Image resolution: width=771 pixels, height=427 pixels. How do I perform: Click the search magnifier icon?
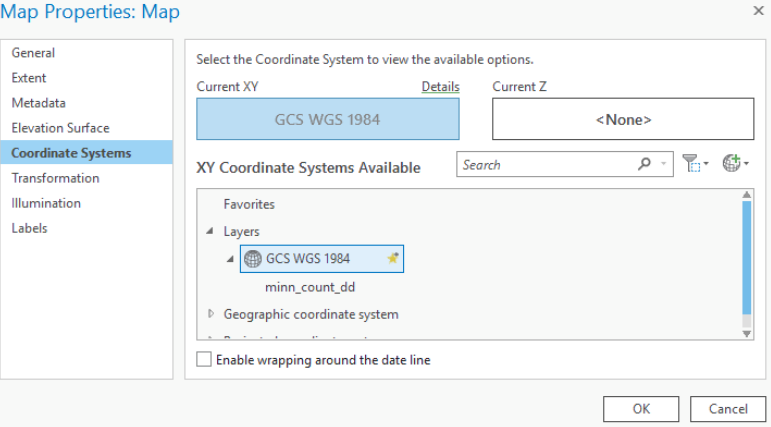(x=644, y=165)
